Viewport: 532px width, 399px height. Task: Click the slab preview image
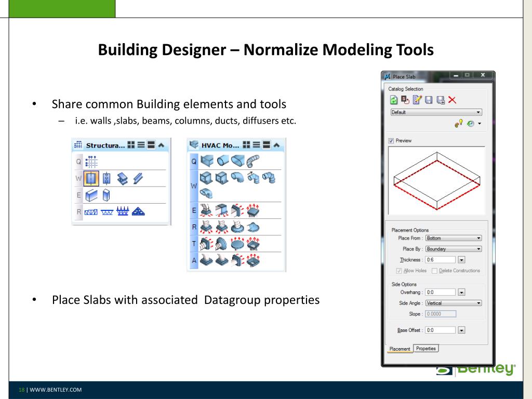[436, 181]
